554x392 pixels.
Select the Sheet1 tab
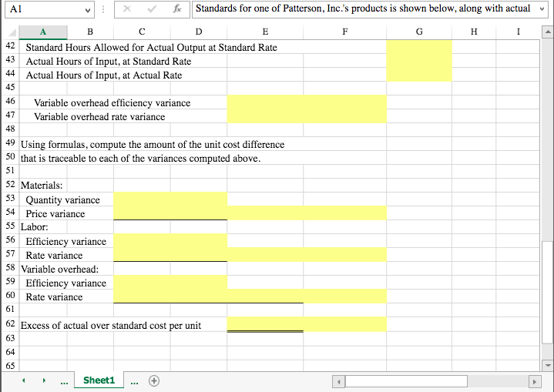pos(99,380)
